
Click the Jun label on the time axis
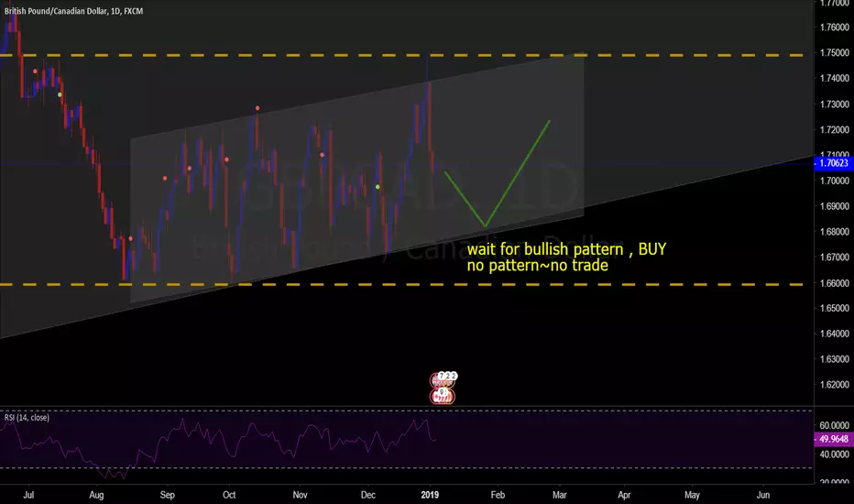763,495
